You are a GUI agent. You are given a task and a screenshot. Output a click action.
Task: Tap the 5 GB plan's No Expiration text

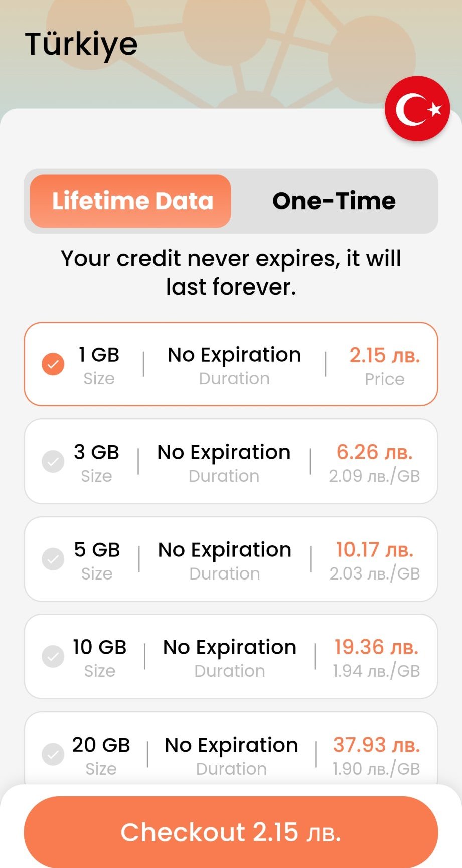225,550
